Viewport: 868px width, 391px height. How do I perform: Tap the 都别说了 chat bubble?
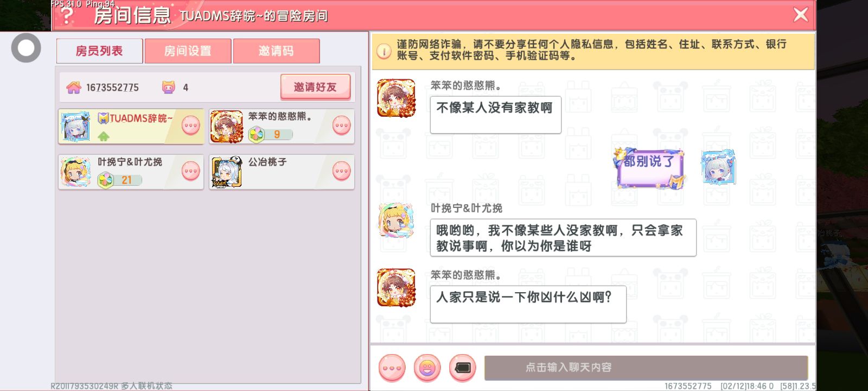[649, 168]
